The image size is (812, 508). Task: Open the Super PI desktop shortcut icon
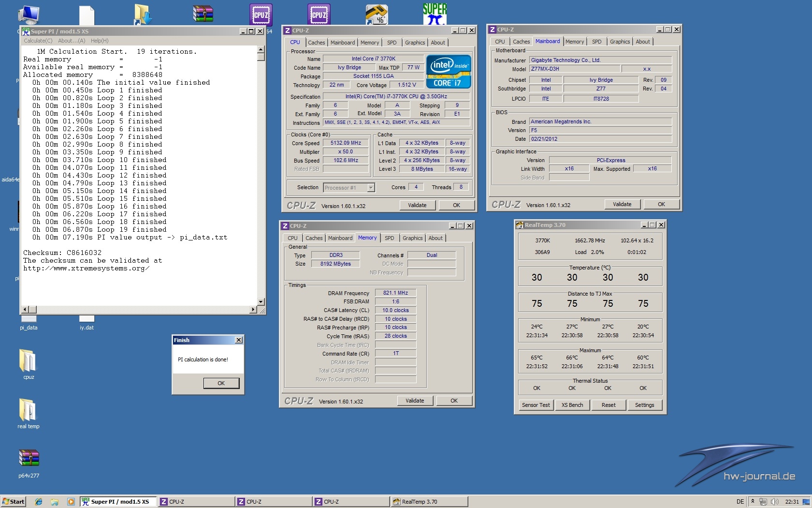(x=435, y=14)
